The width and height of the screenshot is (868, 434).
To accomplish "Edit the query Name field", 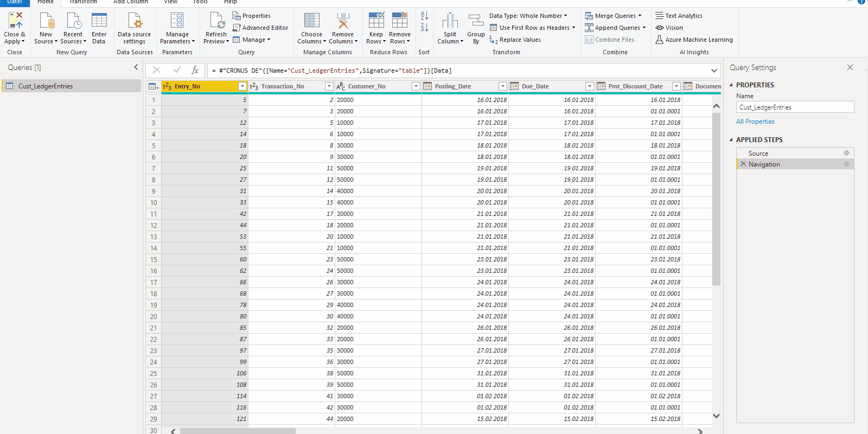I will 795,107.
